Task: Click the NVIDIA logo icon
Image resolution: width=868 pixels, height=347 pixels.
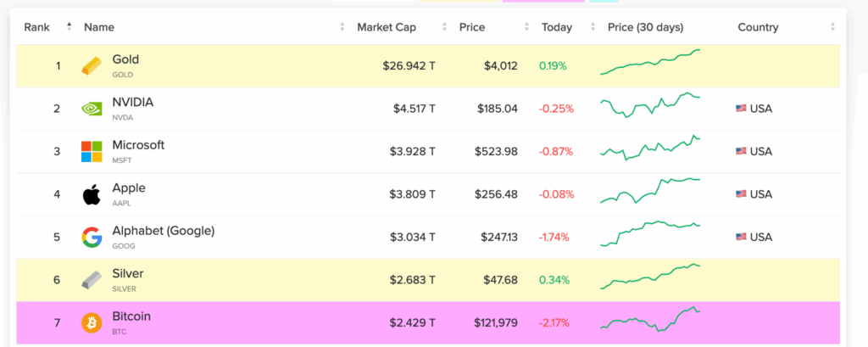Action: click(x=92, y=109)
